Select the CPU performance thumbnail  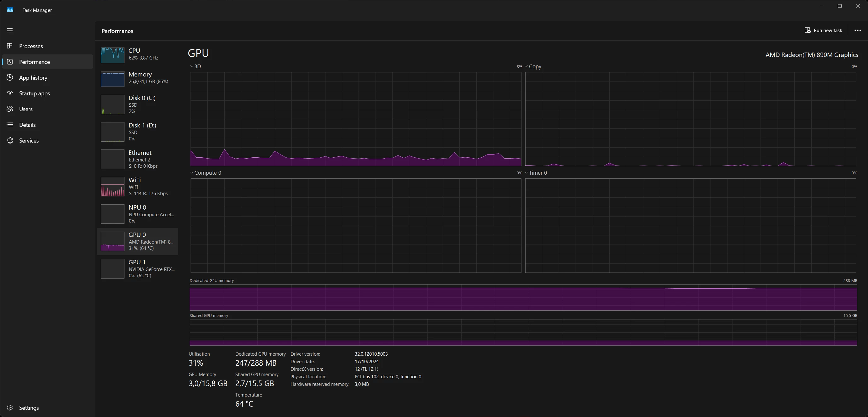(x=112, y=55)
